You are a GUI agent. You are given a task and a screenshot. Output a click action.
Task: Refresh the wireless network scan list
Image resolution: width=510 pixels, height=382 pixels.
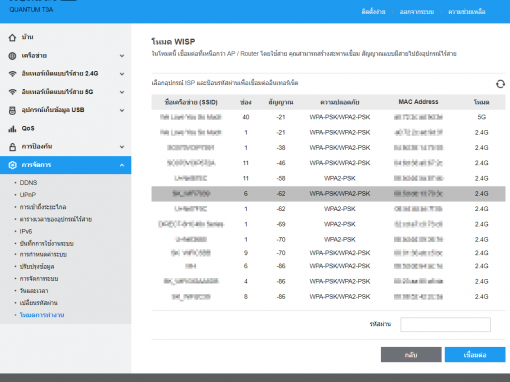coord(500,84)
